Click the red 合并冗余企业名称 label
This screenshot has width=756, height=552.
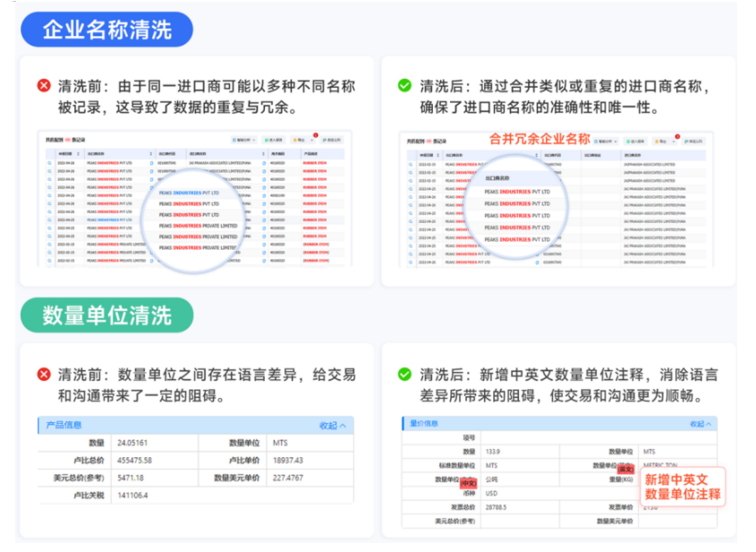point(539,139)
